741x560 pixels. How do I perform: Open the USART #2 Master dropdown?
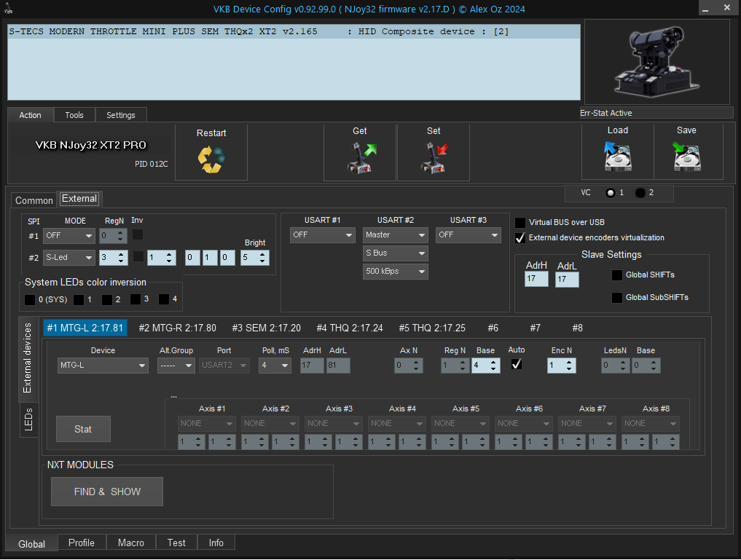396,235
